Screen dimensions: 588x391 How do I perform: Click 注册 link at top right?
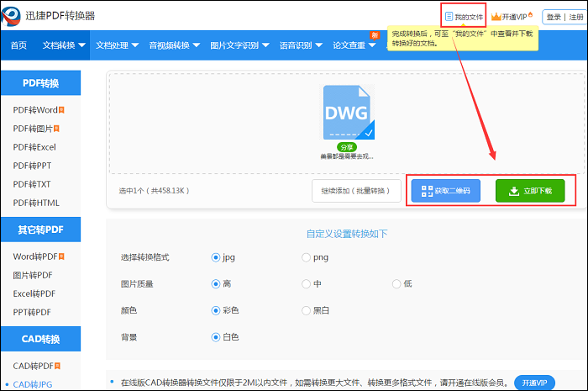(576, 17)
